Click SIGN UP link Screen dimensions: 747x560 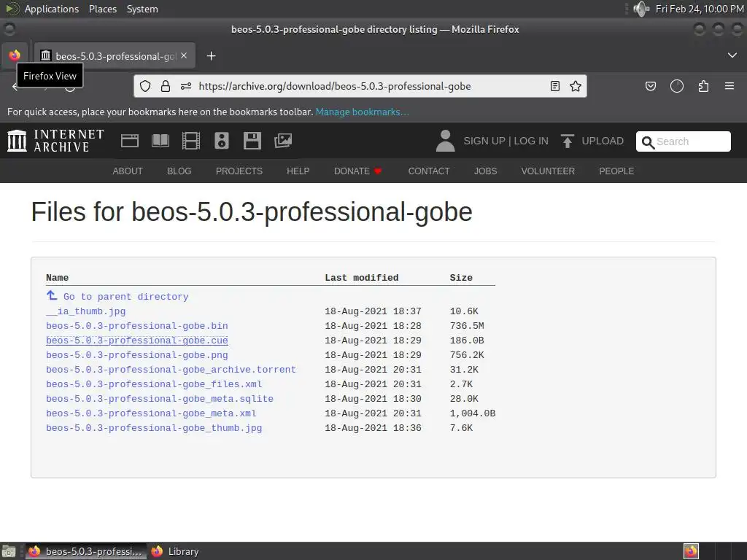click(484, 141)
